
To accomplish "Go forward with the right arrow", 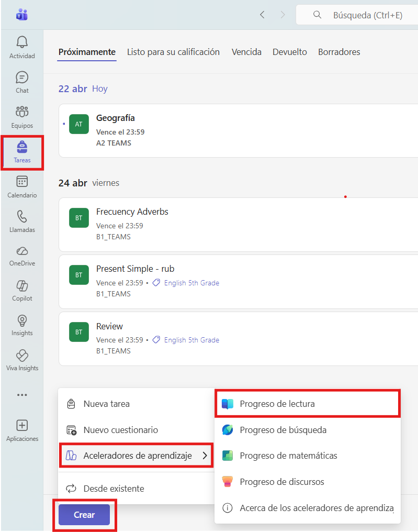I will (283, 15).
